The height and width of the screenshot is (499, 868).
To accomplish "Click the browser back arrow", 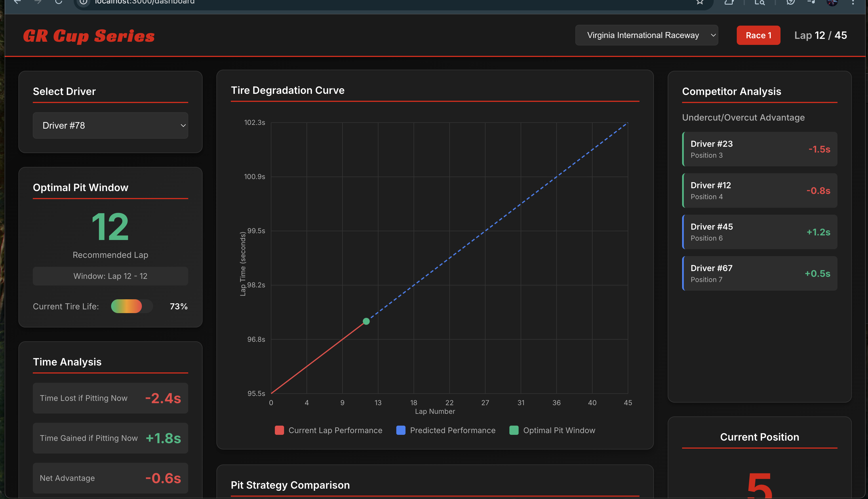I will pos(17,2).
